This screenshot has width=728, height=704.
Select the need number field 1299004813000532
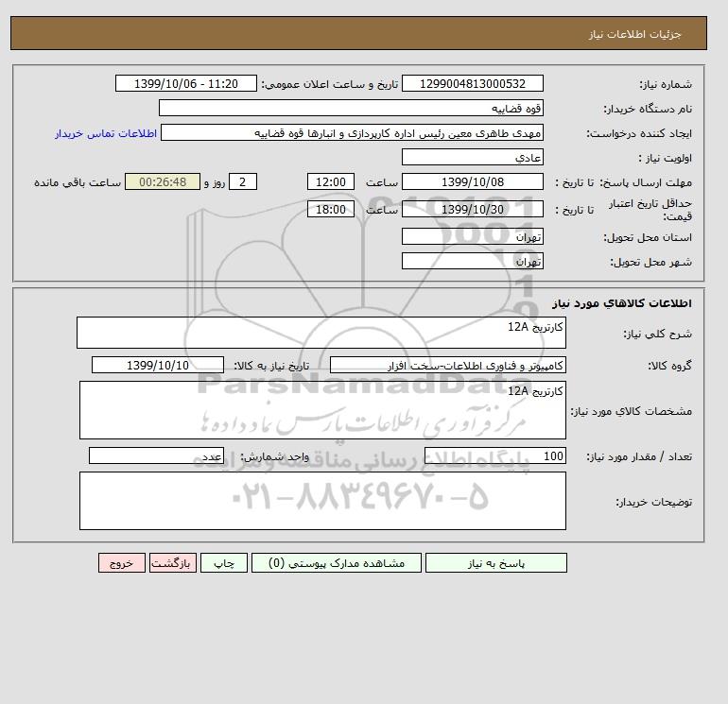coord(472,83)
